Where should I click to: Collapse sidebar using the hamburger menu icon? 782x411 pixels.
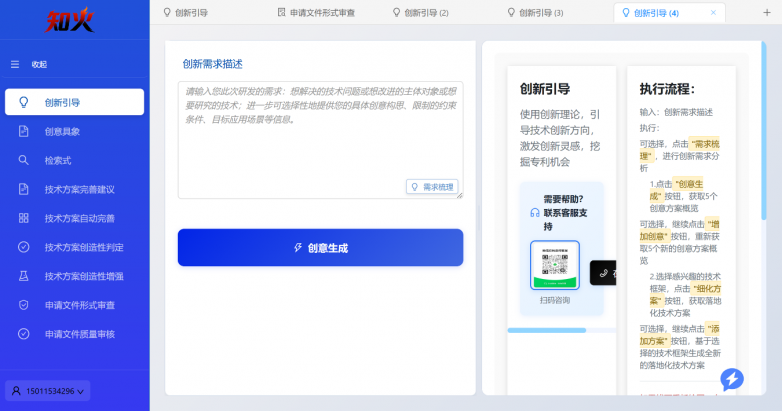coord(15,64)
